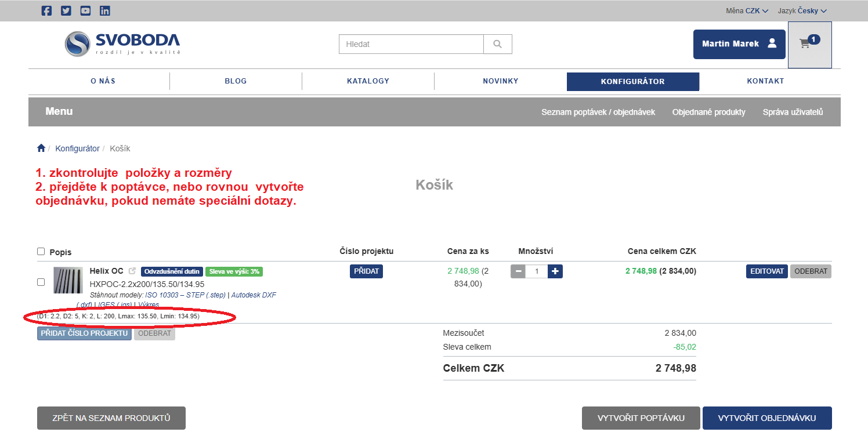Open the Martin Marek user menu
The height and width of the screenshot is (432, 868).
click(x=739, y=44)
